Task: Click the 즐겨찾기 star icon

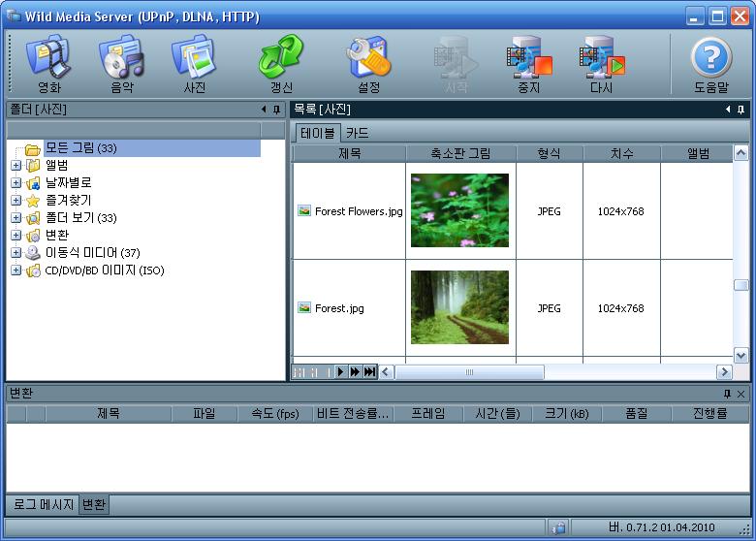Action: (33, 201)
